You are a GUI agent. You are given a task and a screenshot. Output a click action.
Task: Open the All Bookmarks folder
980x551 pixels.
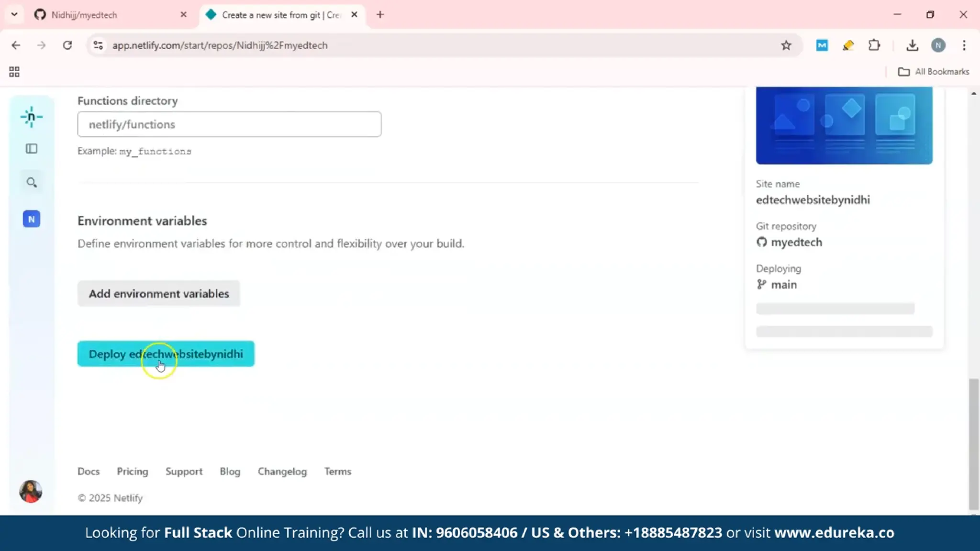(934, 72)
